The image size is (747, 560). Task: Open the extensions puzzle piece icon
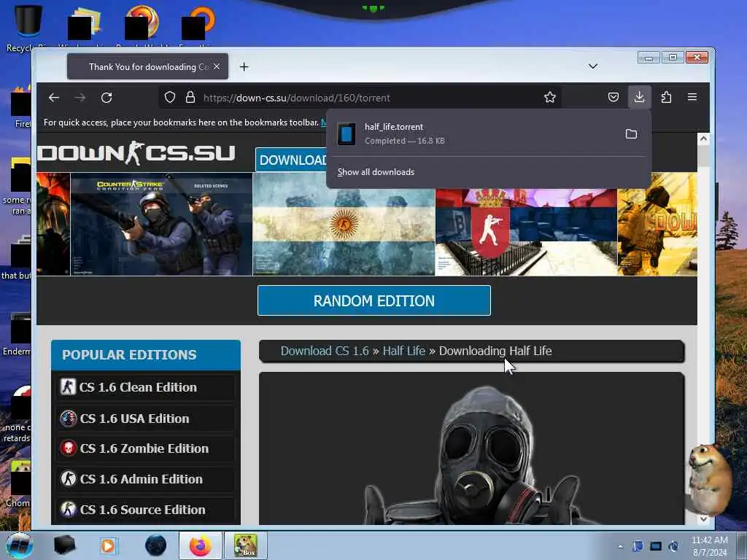666,98
